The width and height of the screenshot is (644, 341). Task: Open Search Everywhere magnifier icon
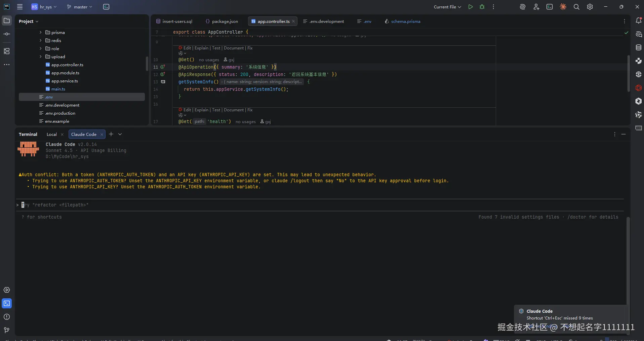tap(576, 7)
